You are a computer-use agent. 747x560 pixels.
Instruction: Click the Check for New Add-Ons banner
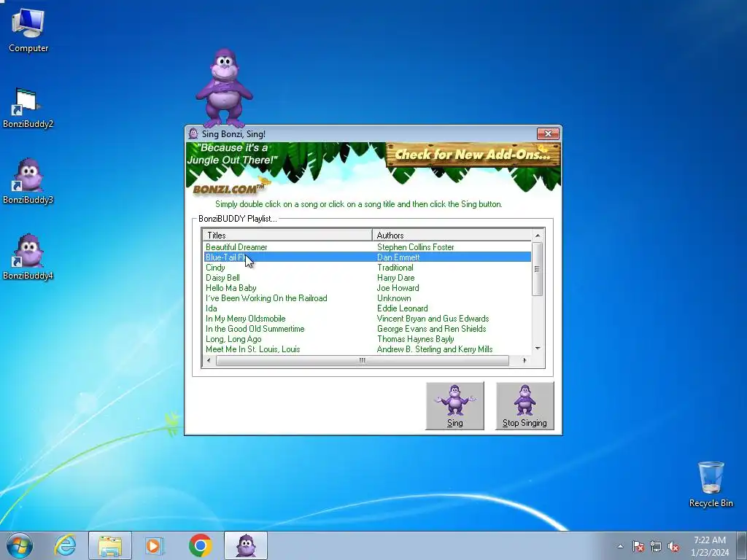[473, 155]
